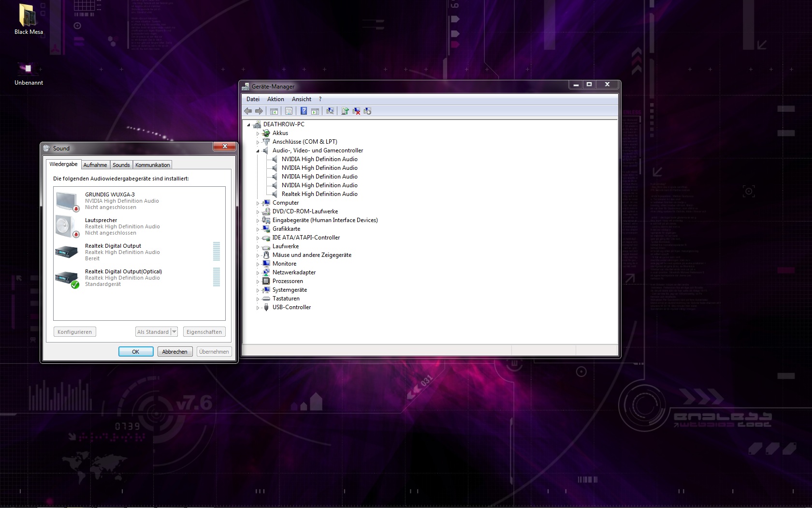
Task: Click the Prozessoren chip icon
Action: (266, 281)
